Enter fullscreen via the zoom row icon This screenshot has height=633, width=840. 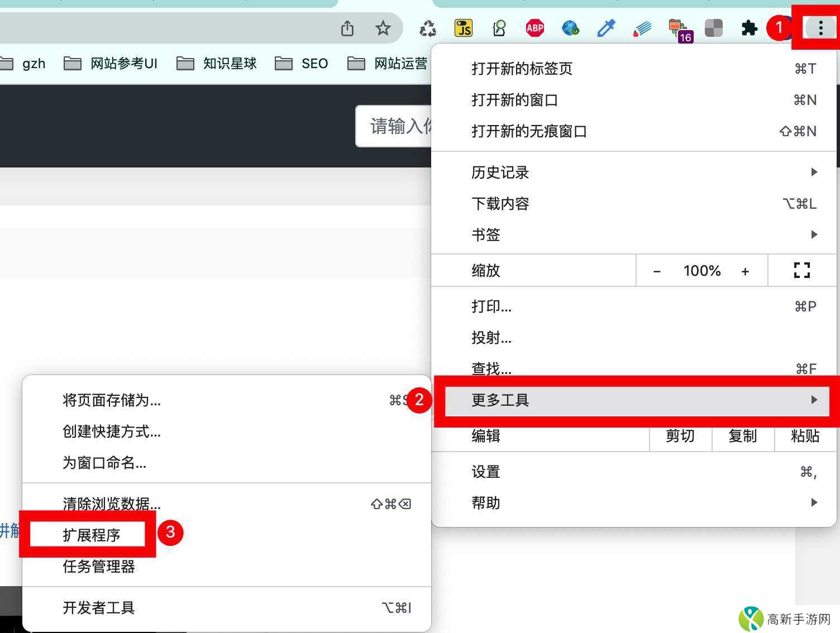(802, 270)
